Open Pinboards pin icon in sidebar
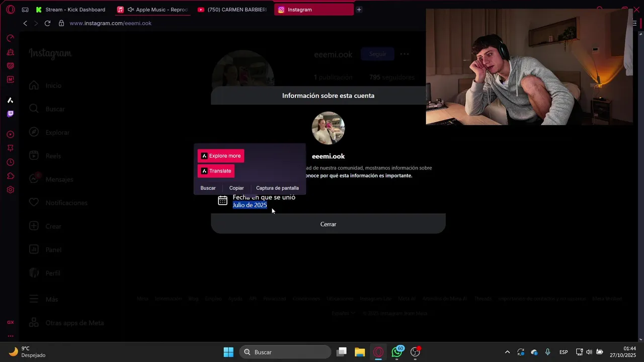The width and height of the screenshot is (644, 362). tap(10, 148)
